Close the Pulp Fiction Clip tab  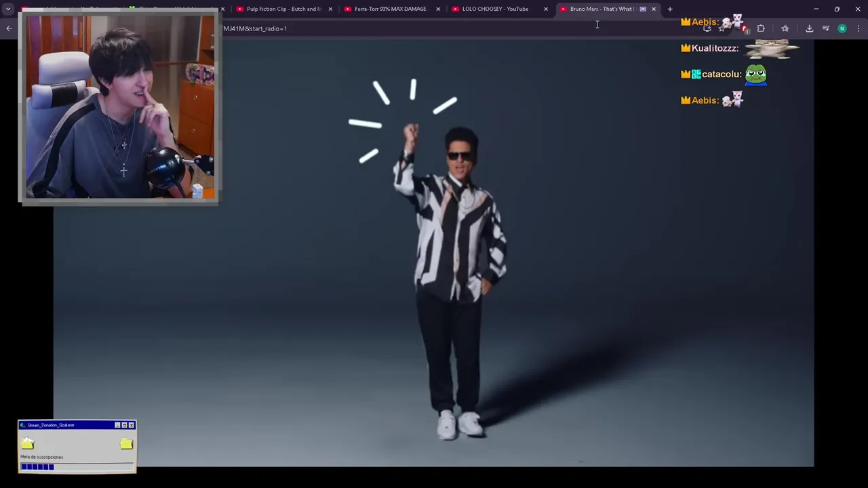click(330, 9)
